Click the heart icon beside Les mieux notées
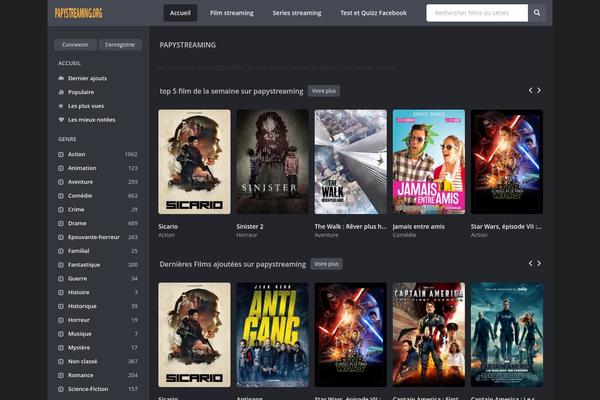This screenshot has height=400, width=600. coord(61,119)
